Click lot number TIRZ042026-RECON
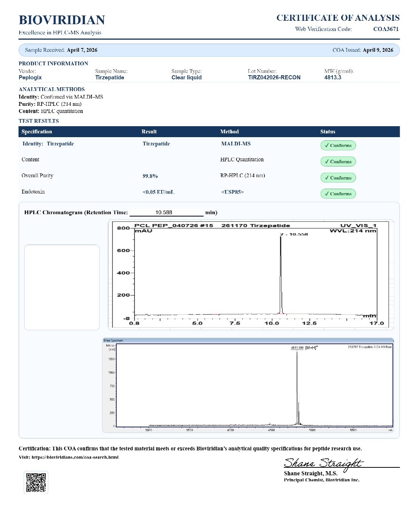The image size is (411, 532). point(274,77)
